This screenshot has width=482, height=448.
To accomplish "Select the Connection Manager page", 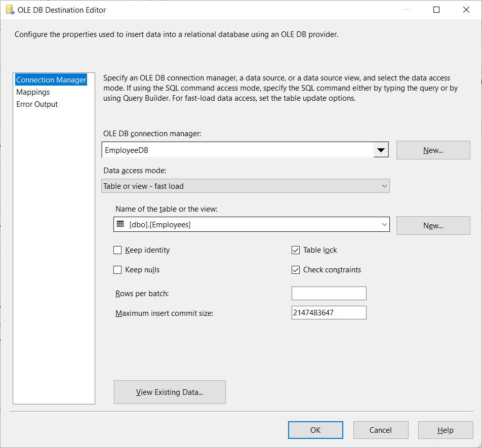I will pos(51,80).
